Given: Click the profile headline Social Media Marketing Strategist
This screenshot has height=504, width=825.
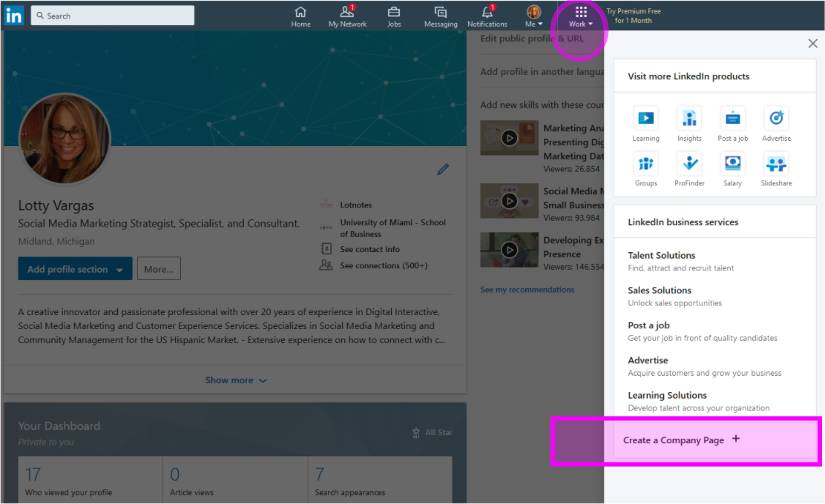Looking at the screenshot, I should [159, 223].
